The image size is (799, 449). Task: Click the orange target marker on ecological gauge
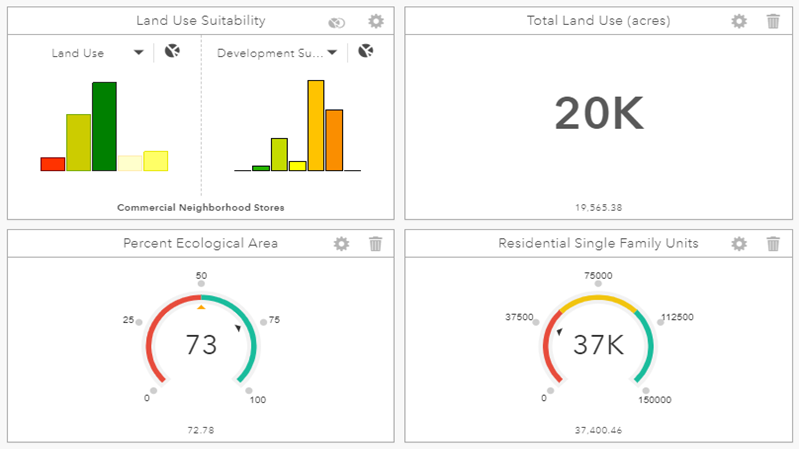(201, 308)
